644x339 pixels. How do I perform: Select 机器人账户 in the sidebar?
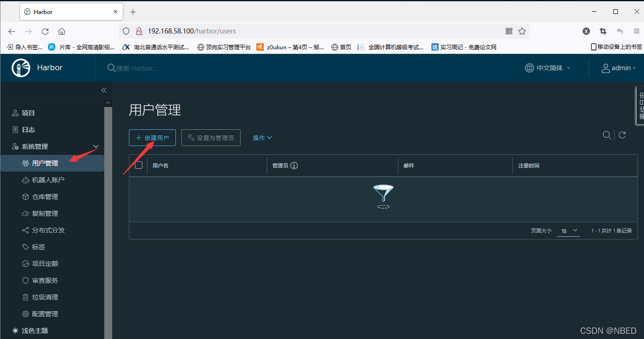(x=47, y=179)
